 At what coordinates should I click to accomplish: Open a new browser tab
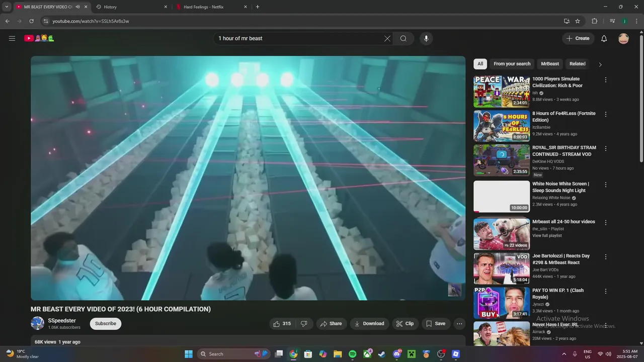pos(258,7)
